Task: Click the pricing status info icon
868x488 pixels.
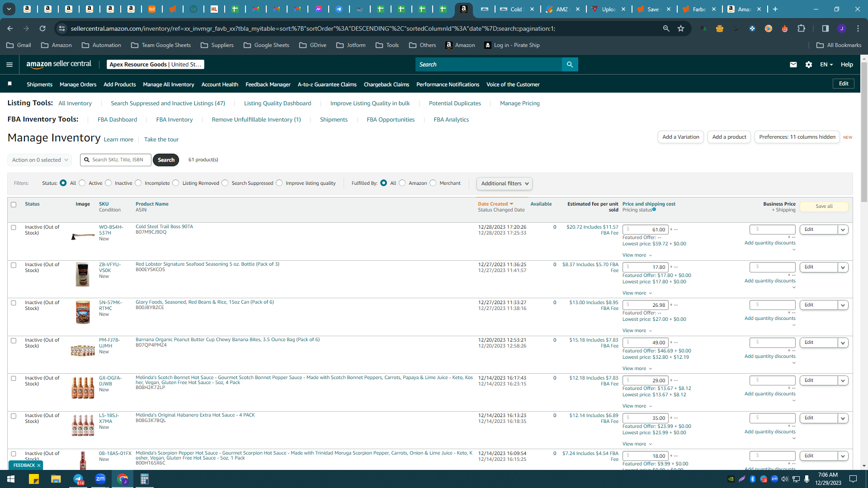Action: (x=654, y=210)
